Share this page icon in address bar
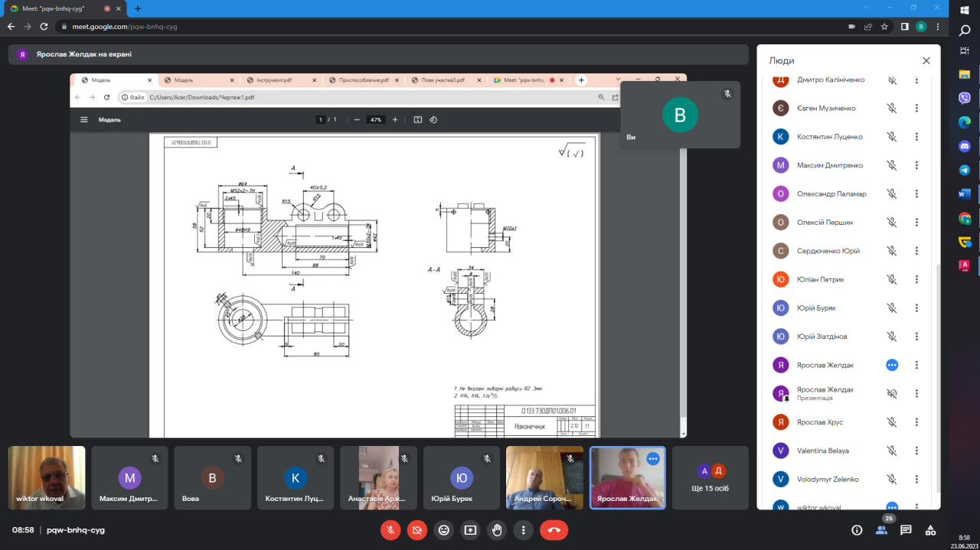Image resolution: width=980 pixels, height=550 pixels. (867, 26)
